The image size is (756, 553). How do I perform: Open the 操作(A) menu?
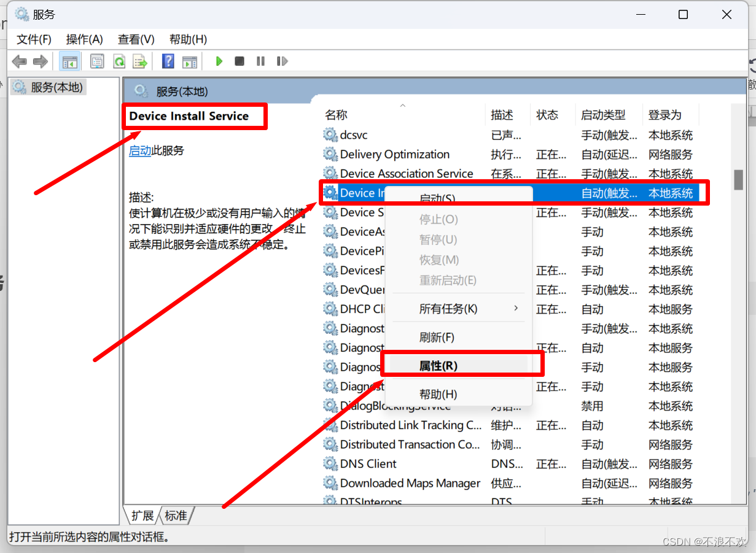(85, 39)
